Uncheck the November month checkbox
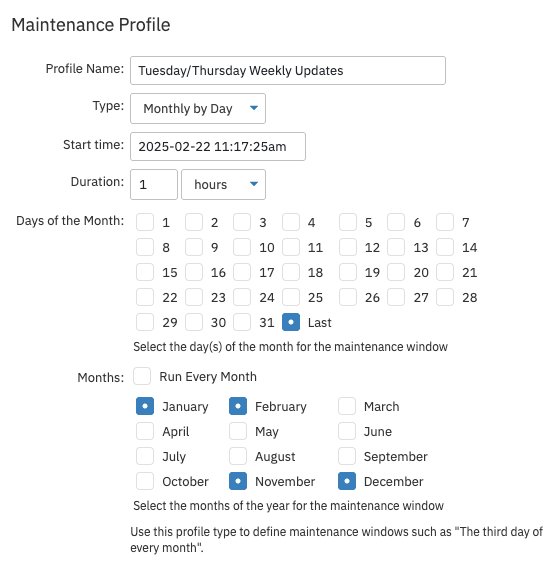 click(238, 481)
